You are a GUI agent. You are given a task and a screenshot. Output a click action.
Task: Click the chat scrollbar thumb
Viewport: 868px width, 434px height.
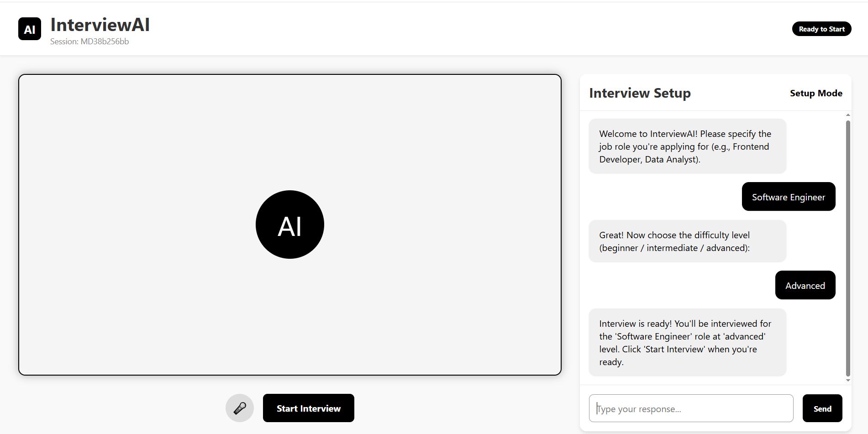pyautogui.click(x=848, y=248)
